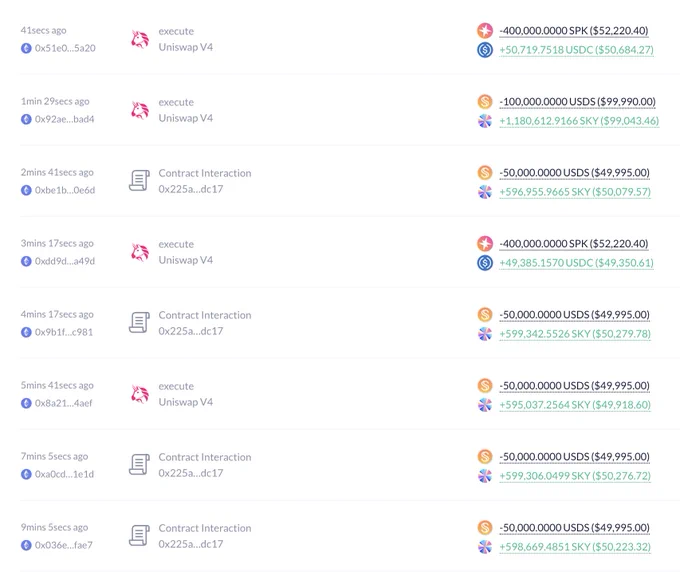The image size is (680, 572).
Task: Click USDC token icon beside +50,719.7518 USDC
Action: coord(485,50)
